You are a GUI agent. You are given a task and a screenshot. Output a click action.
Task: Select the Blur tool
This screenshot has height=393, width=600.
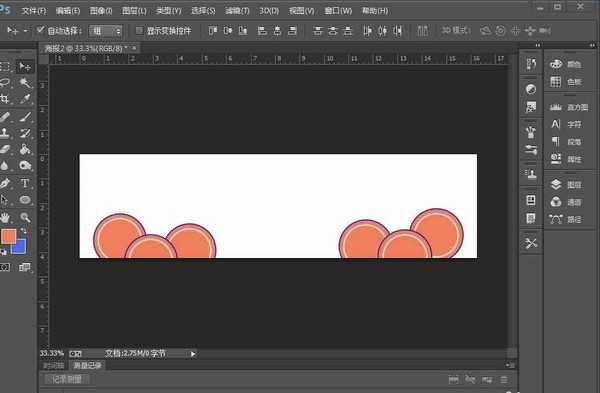[5, 165]
